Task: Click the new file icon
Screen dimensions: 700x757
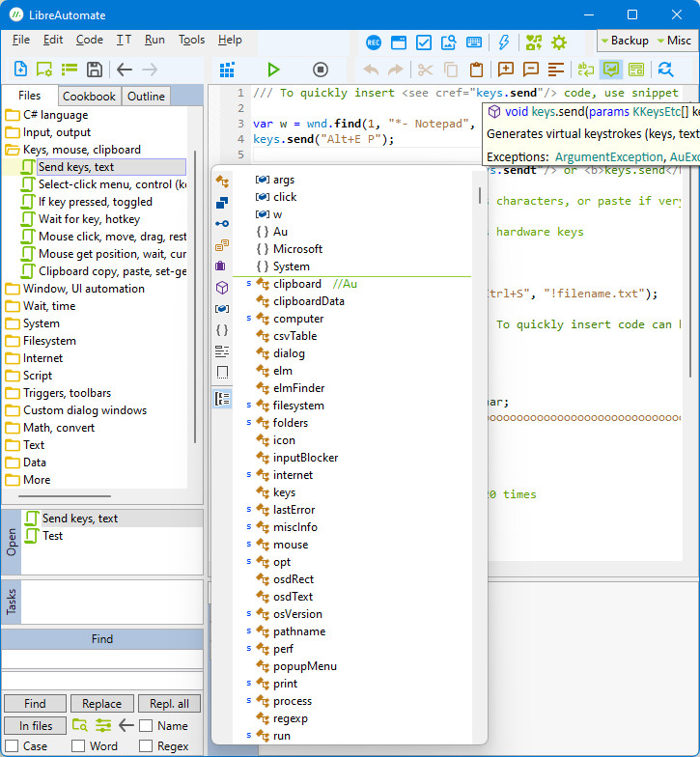Action: 20,70
